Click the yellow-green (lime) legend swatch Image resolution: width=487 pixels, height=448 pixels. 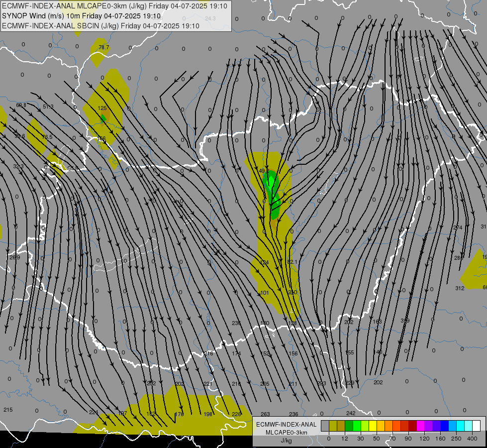click(x=365, y=426)
